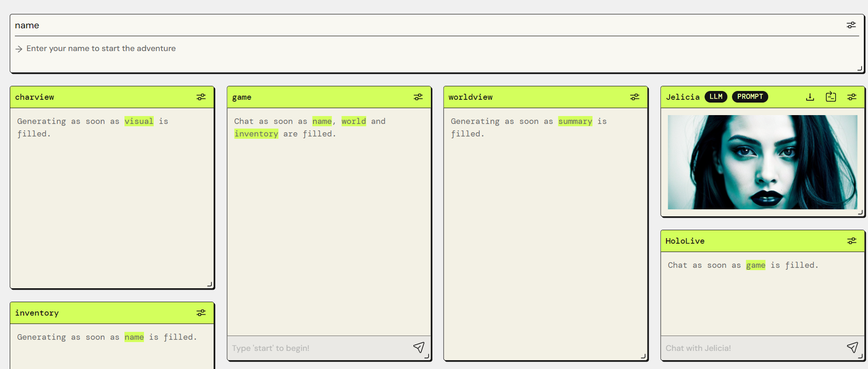Image resolution: width=868 pixels, height=369 pixels.
Task: Click the PROMPT badge on Jelicia
Action: click(x=750, y=97)
